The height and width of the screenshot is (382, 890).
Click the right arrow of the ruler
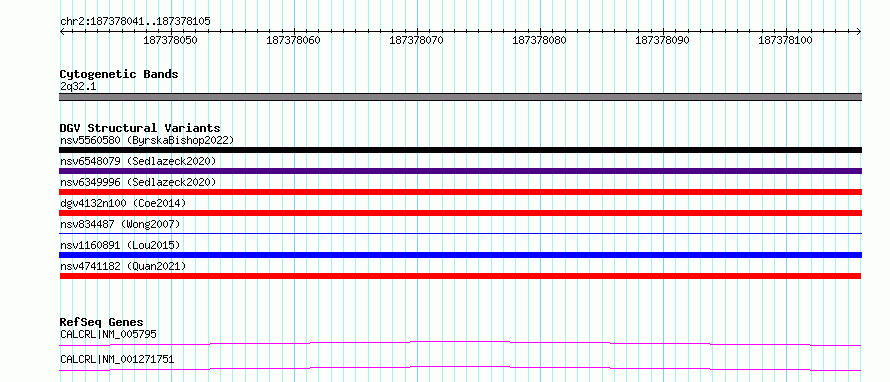point(859,31)
